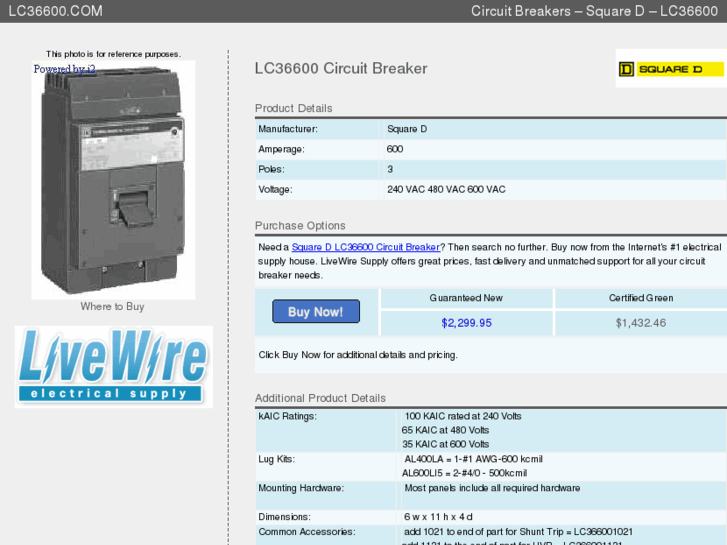Image resolution: width=727 pixels, height=545 pixels.
Task: Click the Poles label
Action: [x=271, y=169]
